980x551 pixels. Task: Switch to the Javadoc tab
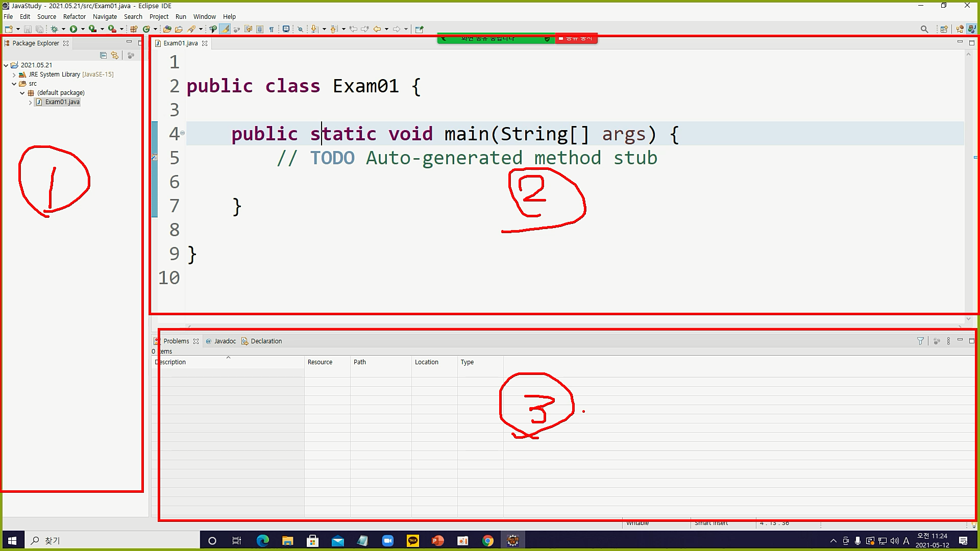225,341
